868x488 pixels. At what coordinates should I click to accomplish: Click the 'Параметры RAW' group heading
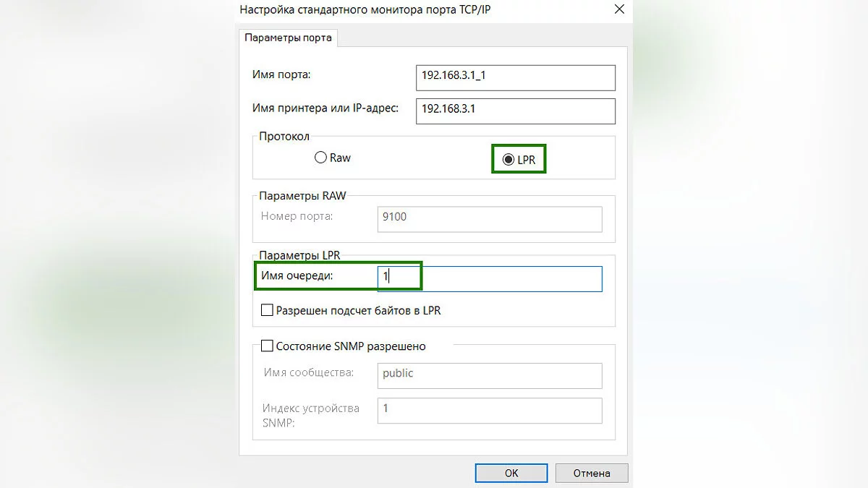pos(302,197)
